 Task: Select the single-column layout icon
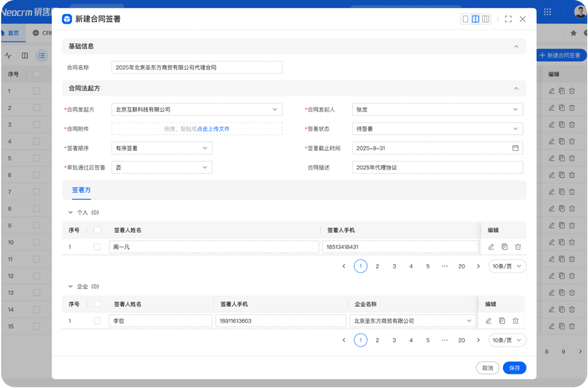(465, 19)
